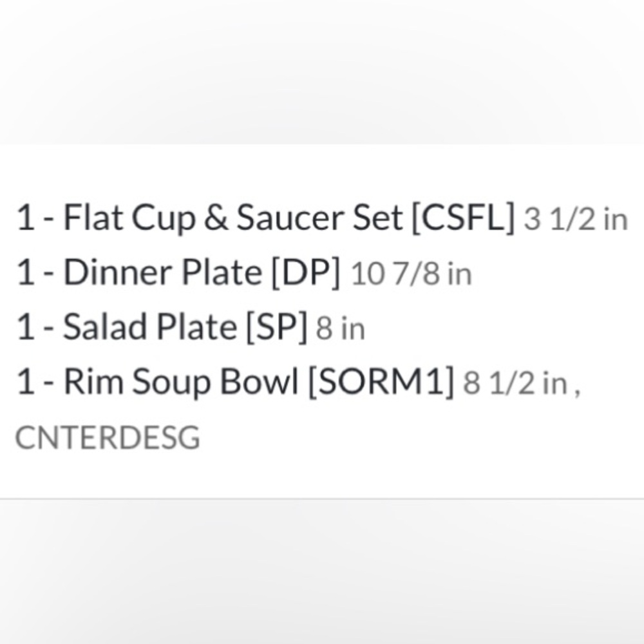Click the 8 in size label
Image resolution: width=644 pixels, height=644 pixels.
[x=340, y=328]
